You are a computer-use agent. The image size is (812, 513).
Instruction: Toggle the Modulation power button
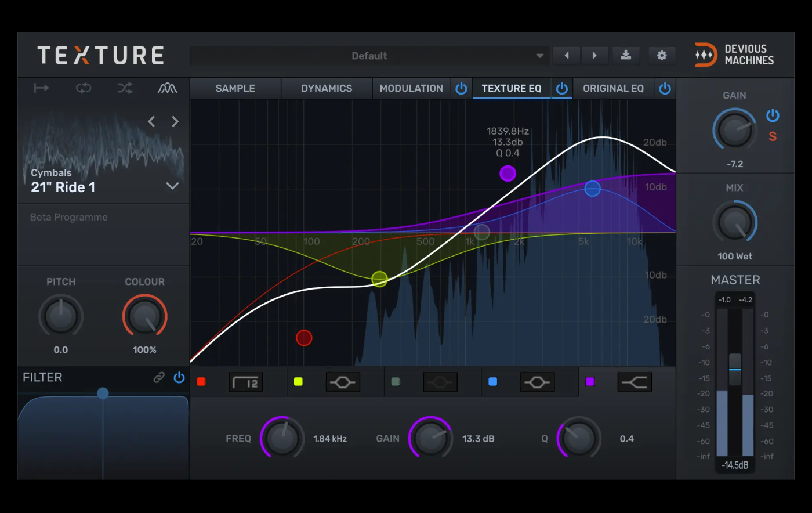pos(461,88)
